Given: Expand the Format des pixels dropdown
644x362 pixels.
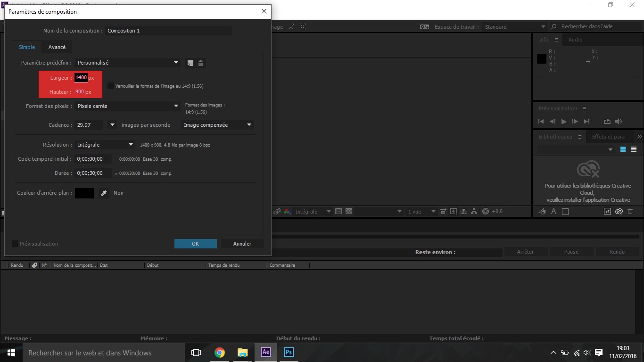Looking at the screenshot, I should 128,106.
